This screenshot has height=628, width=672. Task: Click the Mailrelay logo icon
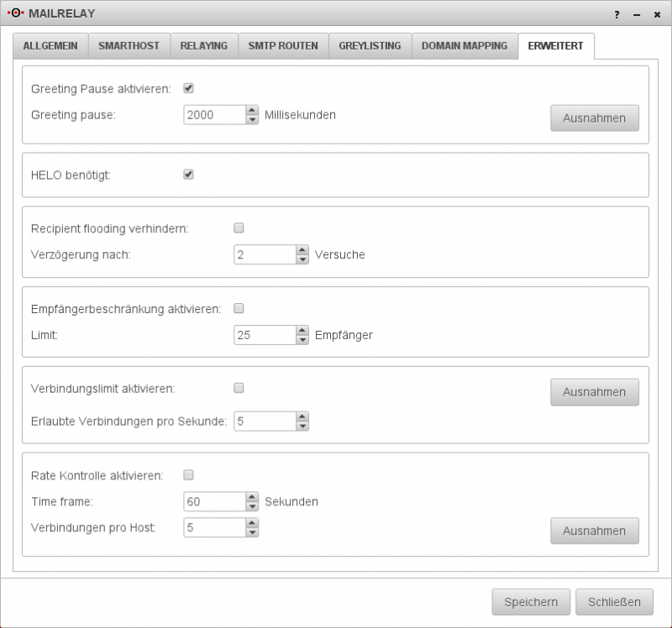tap(18, 13)
